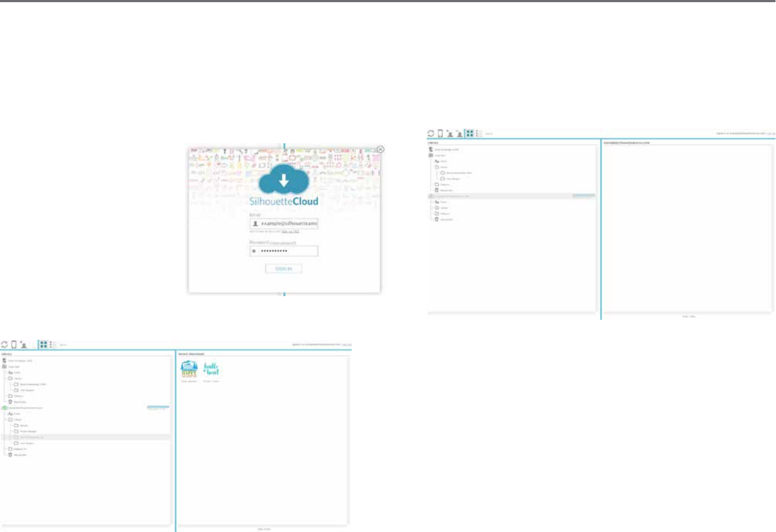
Task: Click the Password field in the sign-in dialog
Action: pos(284,251)
